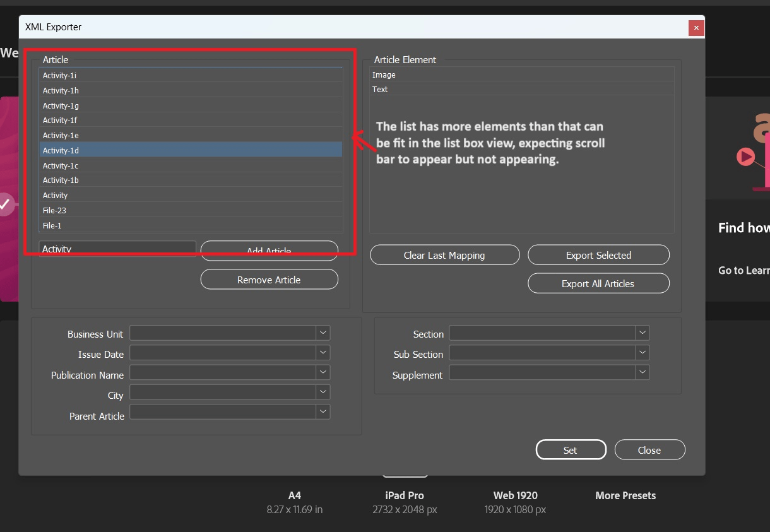770x532 pixels.
Task: Open the City dropdown arrow
Action: pyautogui.click(x=323, y=392)
